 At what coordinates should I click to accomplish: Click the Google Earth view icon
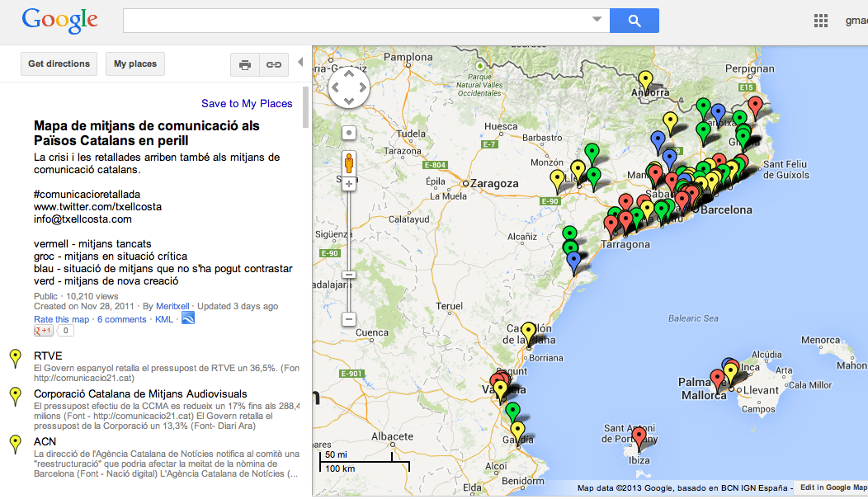pos(188,318)
